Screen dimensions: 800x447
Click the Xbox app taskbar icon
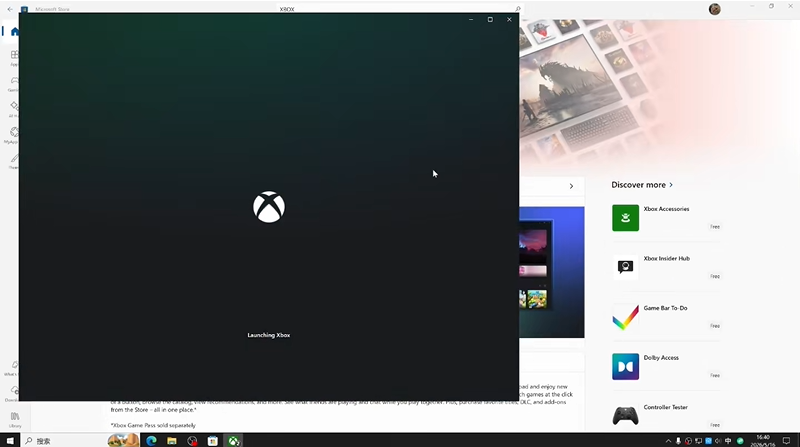[233, 440]
